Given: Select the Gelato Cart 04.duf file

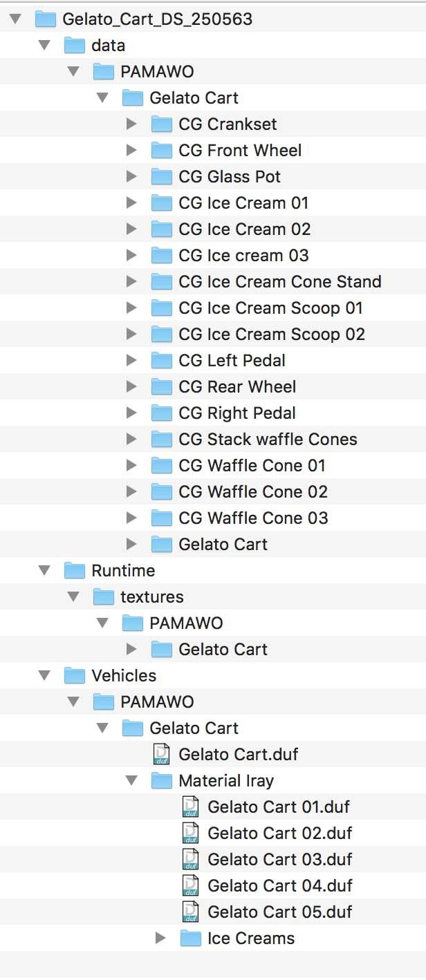Looking at the screenshot, I should coord(279,885).
